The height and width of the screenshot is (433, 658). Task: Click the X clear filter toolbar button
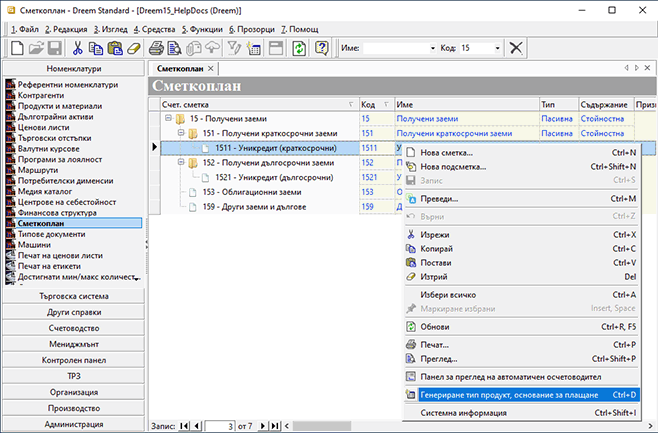pyautogui.click(x=516, y=48)
